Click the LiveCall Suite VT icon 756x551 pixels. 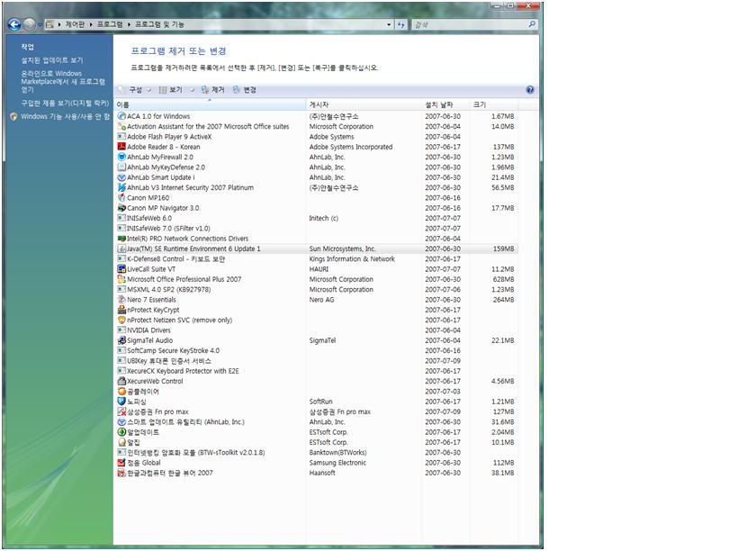click(x=121, y=269)
